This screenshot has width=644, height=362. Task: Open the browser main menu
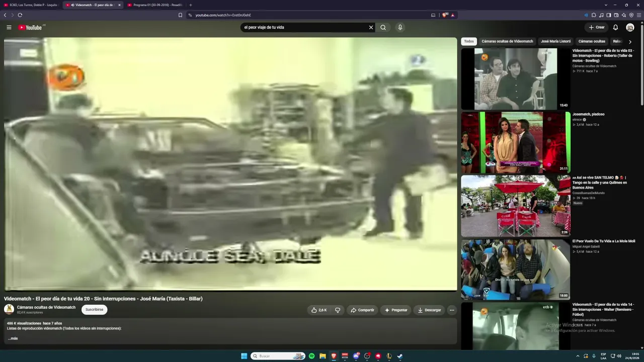[x=639, y=15]
